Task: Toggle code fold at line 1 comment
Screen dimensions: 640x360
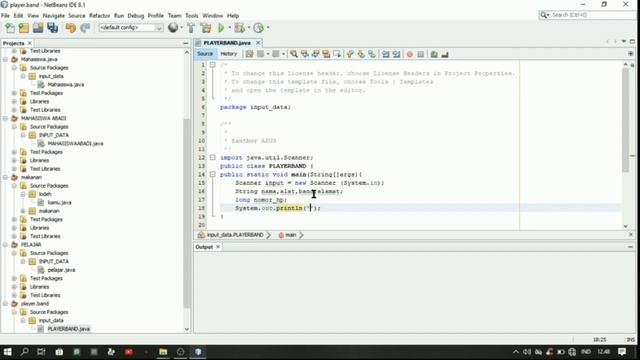Action: 213,65
